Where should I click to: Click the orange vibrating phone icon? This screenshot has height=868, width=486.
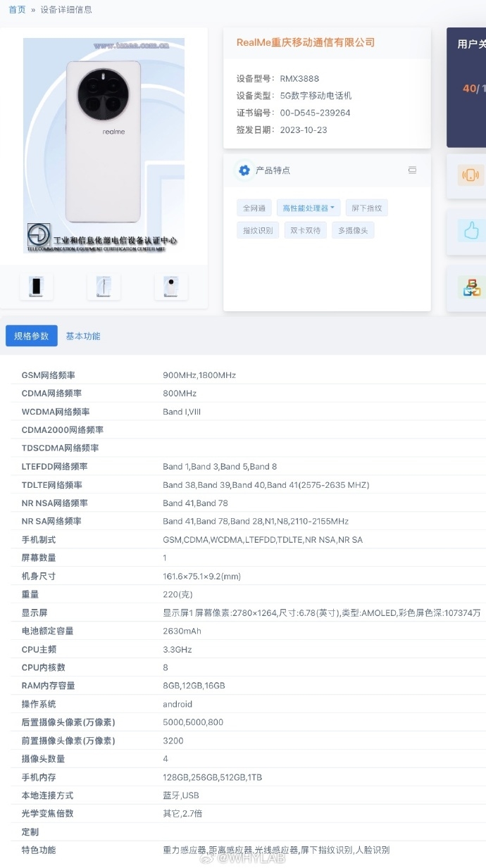coord(470,175)
